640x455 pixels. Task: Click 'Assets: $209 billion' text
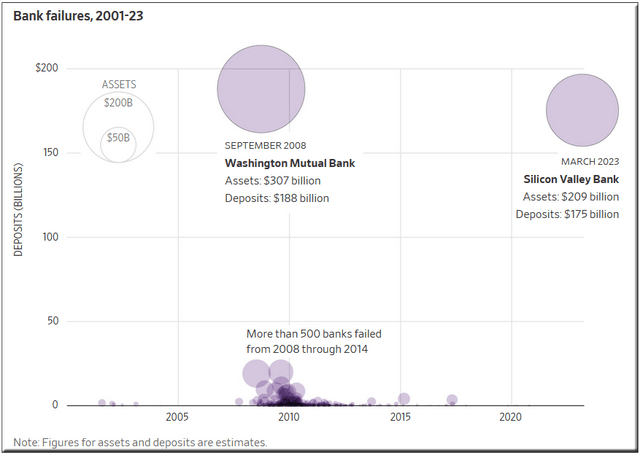[x=571, y=197]
